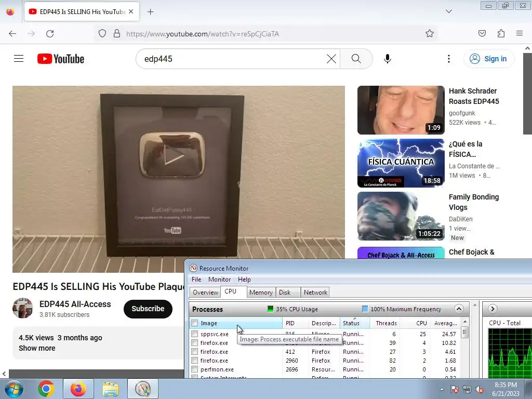This screenshot has width=532, height=399.
Task: Sort processes by Threads column
Action: pyautogui.click(x=384, y=323)
